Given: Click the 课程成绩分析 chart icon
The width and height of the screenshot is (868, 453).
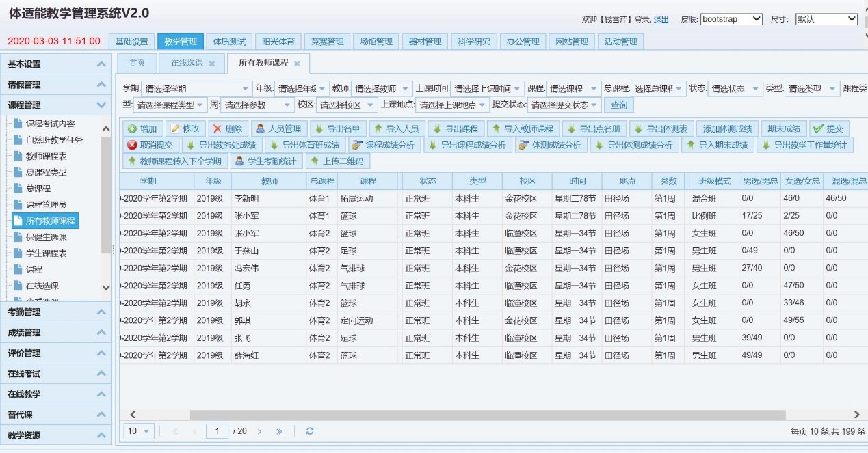Looking at the screenshot, I should [x=357, y=145].
